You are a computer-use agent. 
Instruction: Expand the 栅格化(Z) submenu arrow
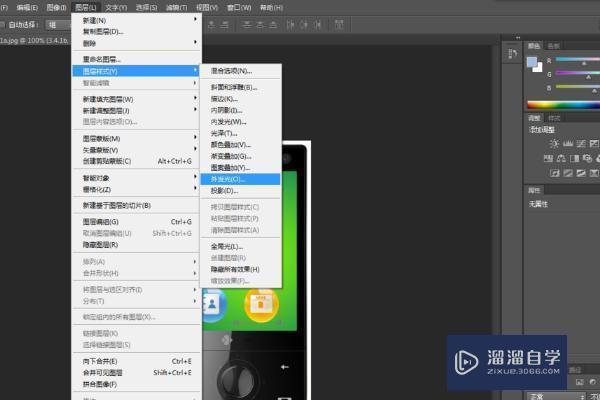[x=195, y=188]
